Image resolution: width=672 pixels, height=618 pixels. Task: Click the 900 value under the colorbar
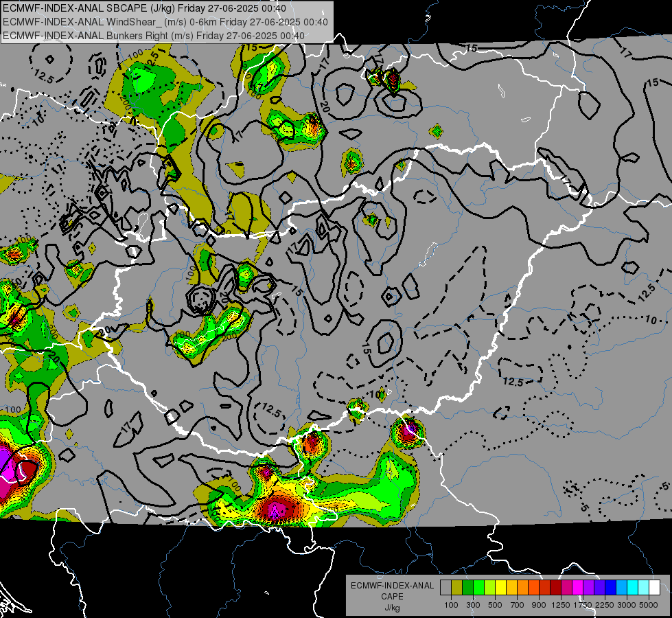pos(539,605)
